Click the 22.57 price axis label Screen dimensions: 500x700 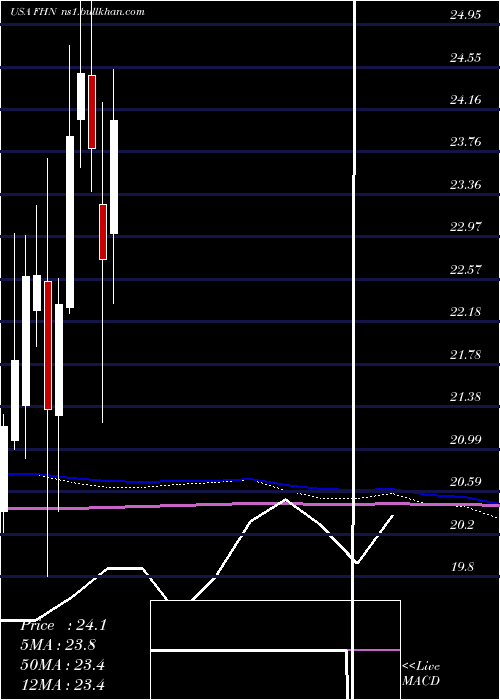pyautogui.click(x=466, y=269)
